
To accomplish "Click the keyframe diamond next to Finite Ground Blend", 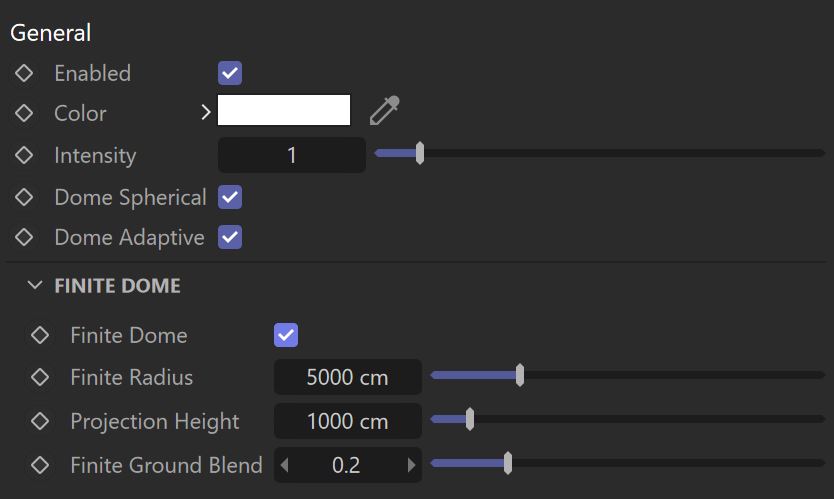I will [40, 465].
